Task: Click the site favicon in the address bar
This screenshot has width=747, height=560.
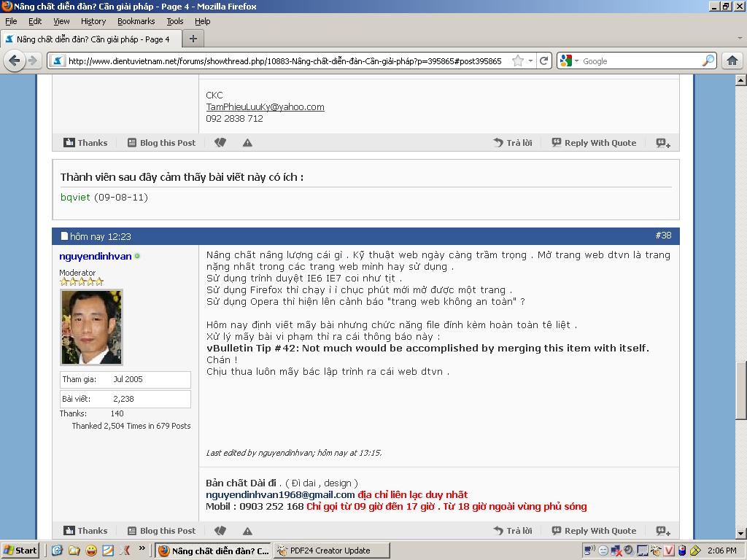Action: click(x=58, y=61)
